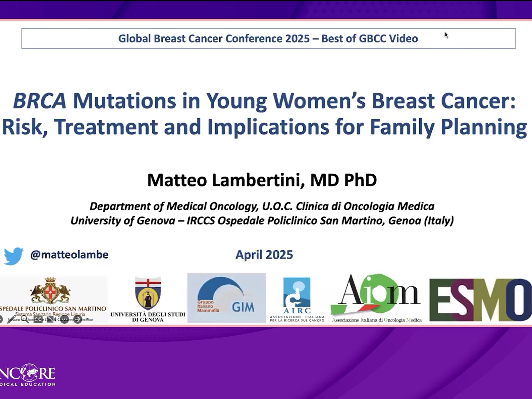Click the Encore Medical Education globe logo
532x399 pixels.
(x=28, y=375)
